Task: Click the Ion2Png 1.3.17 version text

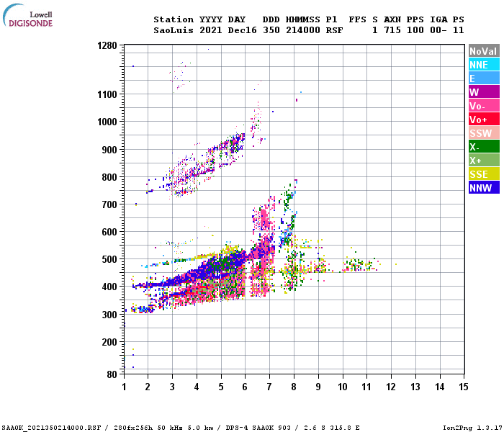Action: 472,428
